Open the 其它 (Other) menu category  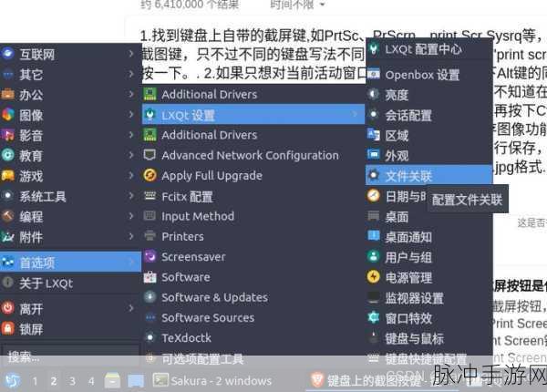pyautogui.click(x=70, y=74)
